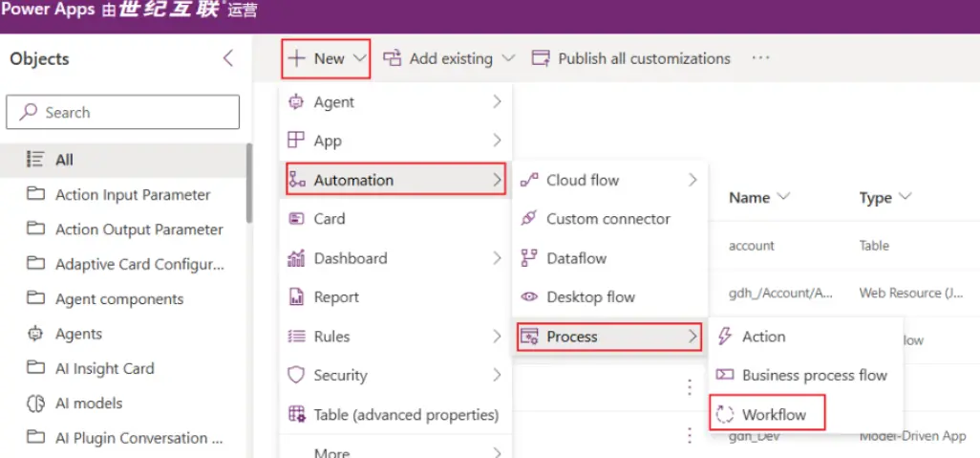Select Business process flow menu entry
Image resolution: width=980 pixels, height=458 pixels.
click(x=814, y=376)
